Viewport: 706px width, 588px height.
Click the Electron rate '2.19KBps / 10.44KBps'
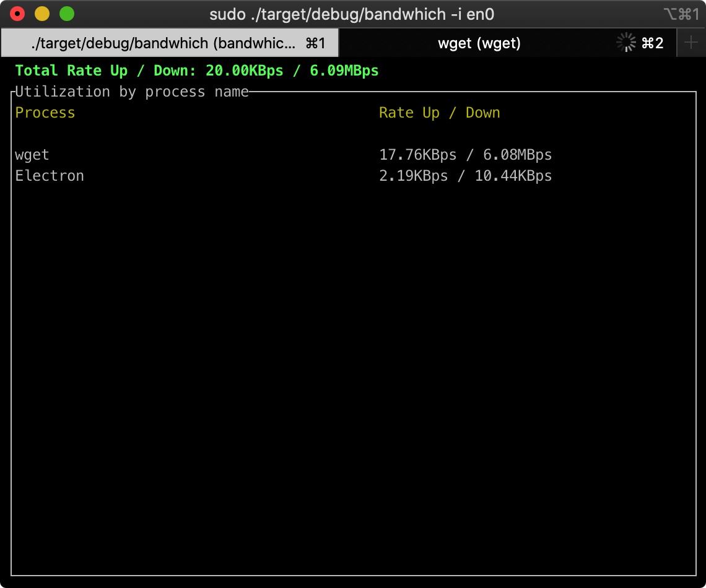466,175
